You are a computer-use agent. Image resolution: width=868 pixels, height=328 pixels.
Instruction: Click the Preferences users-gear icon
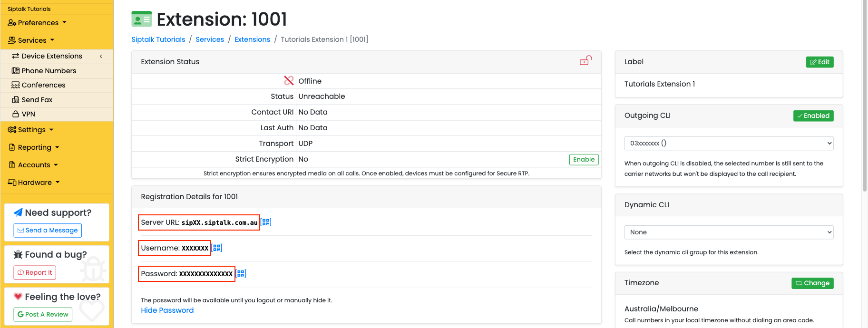click(x=12, y=23)
